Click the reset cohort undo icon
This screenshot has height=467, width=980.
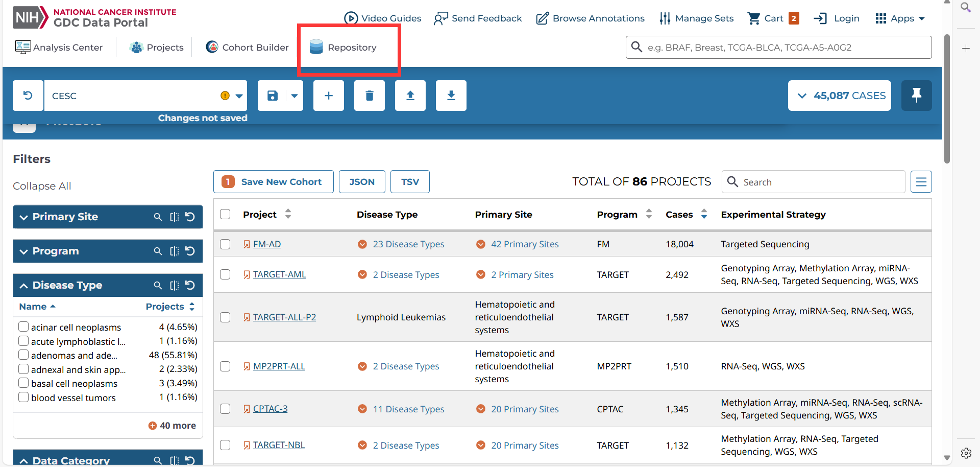(28, 96)
